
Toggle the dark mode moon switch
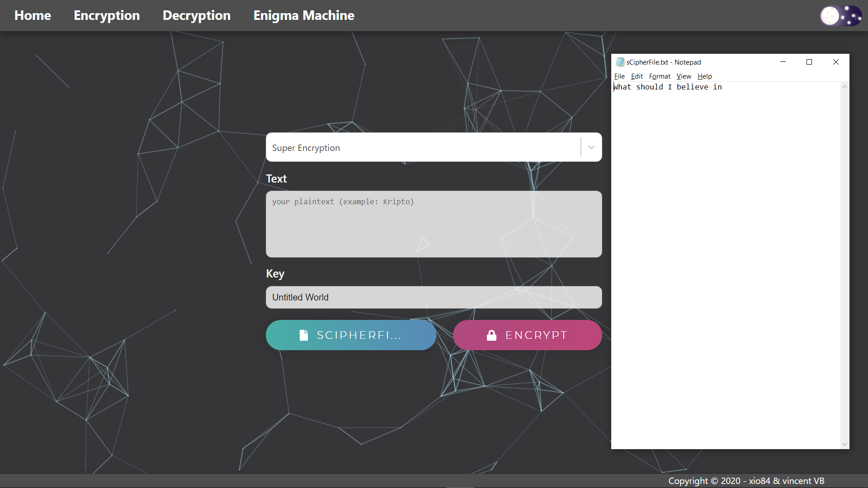click(x=840, y=16)
